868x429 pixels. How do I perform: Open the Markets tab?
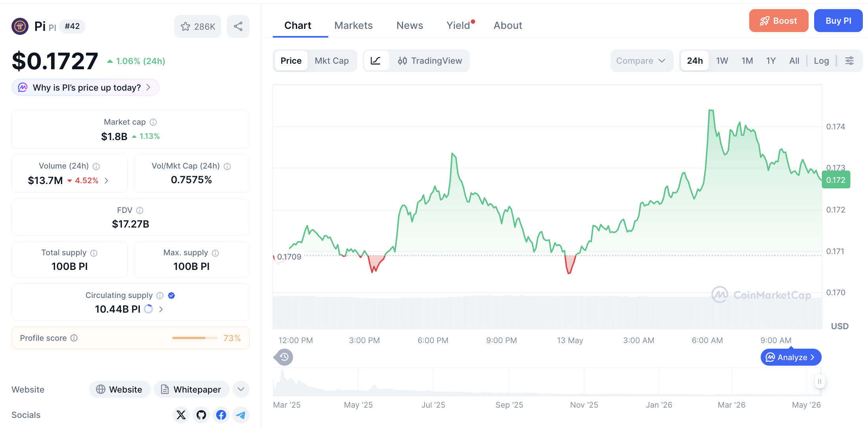354,25
